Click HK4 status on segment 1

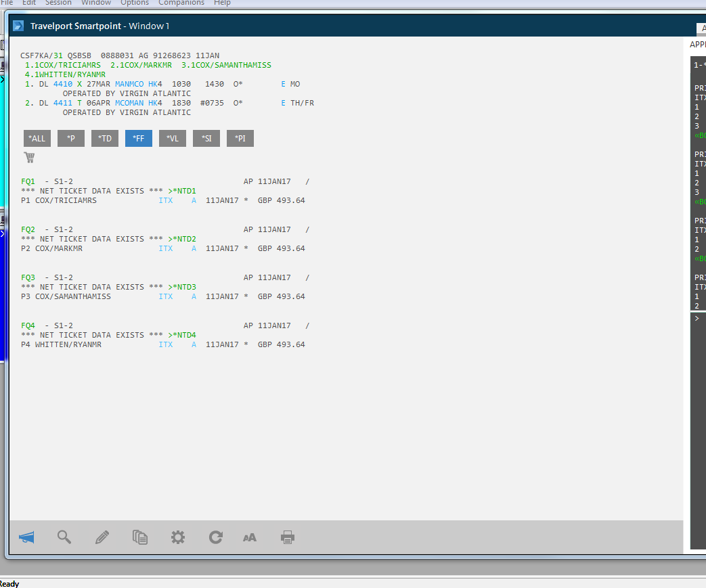click(155, 84)
